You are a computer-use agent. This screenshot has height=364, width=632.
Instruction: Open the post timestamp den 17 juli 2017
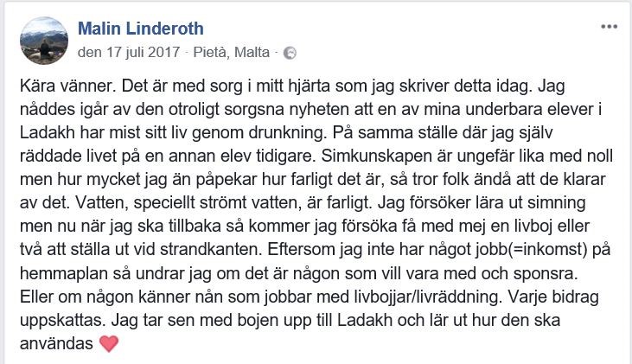point(129,53)
